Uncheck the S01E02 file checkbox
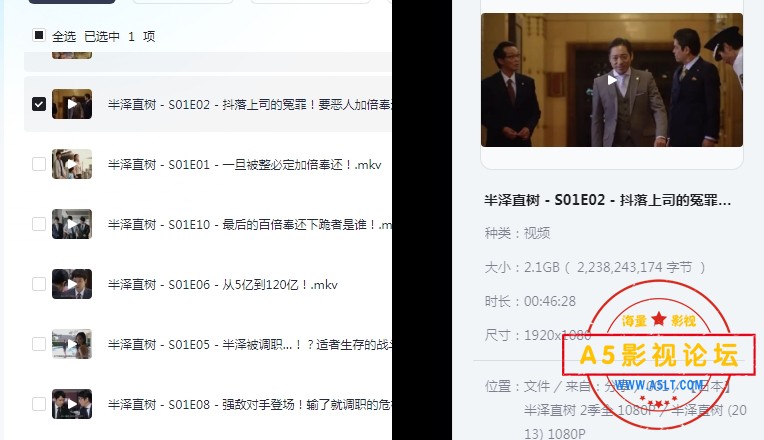The width and height of the screenshot is (764, 440). coord(39,104)
